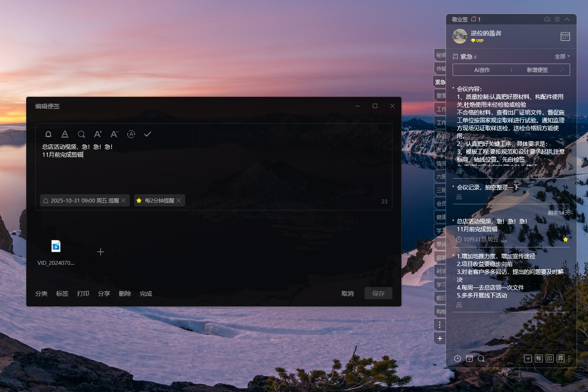Screen dimensions: 588x392
Task: Open the hamburger menu in 敬业签 title bar
Action: pos(557,19)
